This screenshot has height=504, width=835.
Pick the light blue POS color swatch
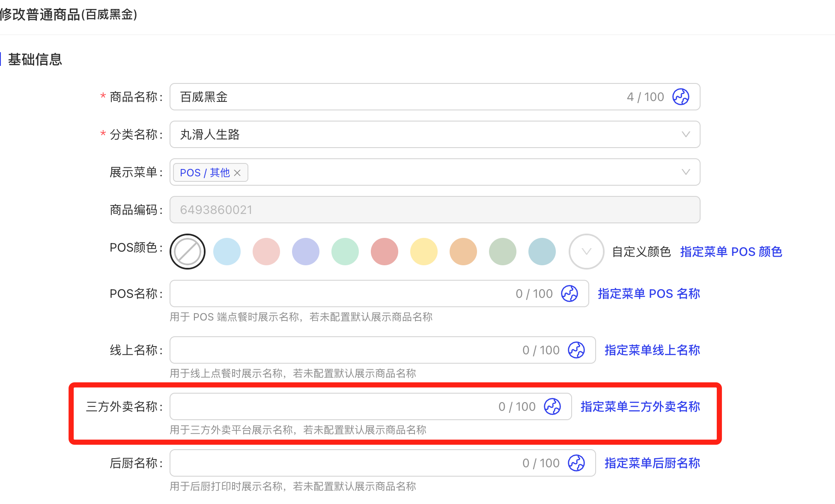coord(227,252)
